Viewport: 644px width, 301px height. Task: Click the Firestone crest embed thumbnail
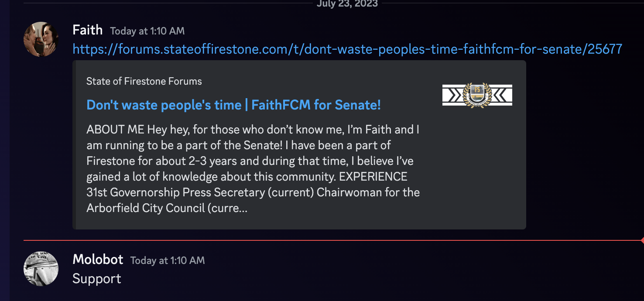tap(477, 95)
